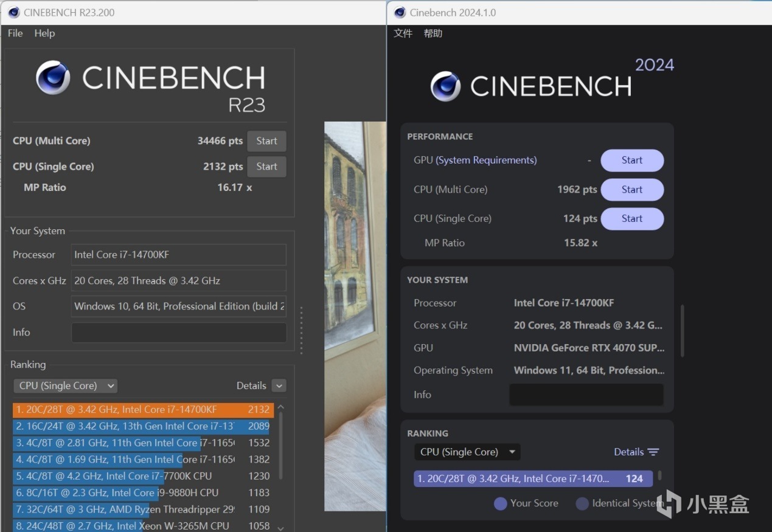Click the 124 pts score in Cinebench 2024

(x=580, y=219)
